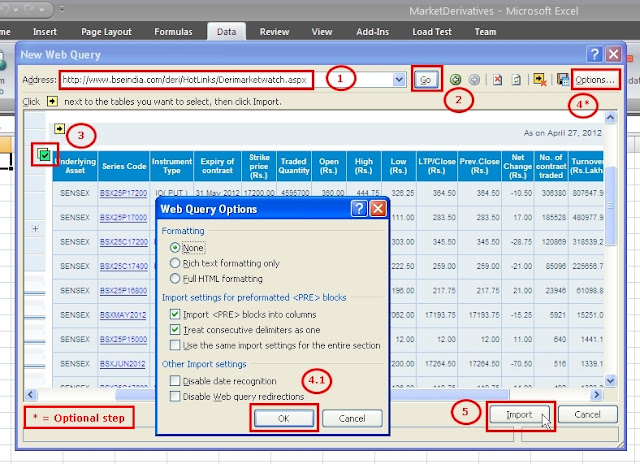Click the horizontal scrollbar left arrow
Image resolution: width=640 pixels, height=464 pixels.
pos(31,394)
